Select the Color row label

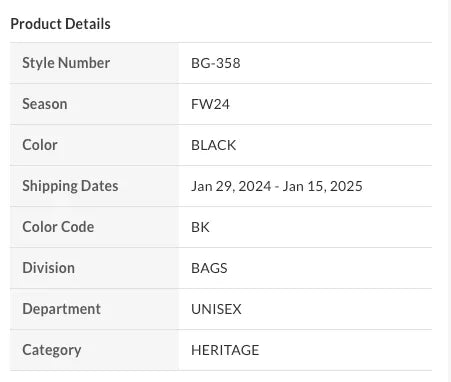tap(40, 145)
